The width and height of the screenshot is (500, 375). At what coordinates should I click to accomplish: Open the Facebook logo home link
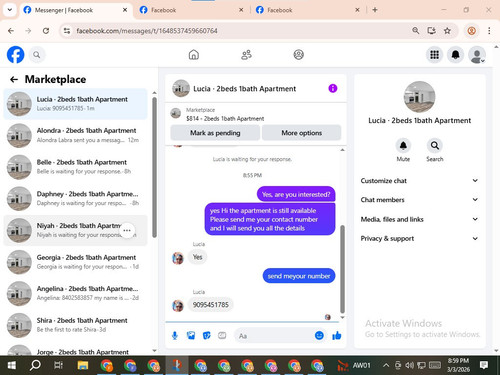coord(15,55)
